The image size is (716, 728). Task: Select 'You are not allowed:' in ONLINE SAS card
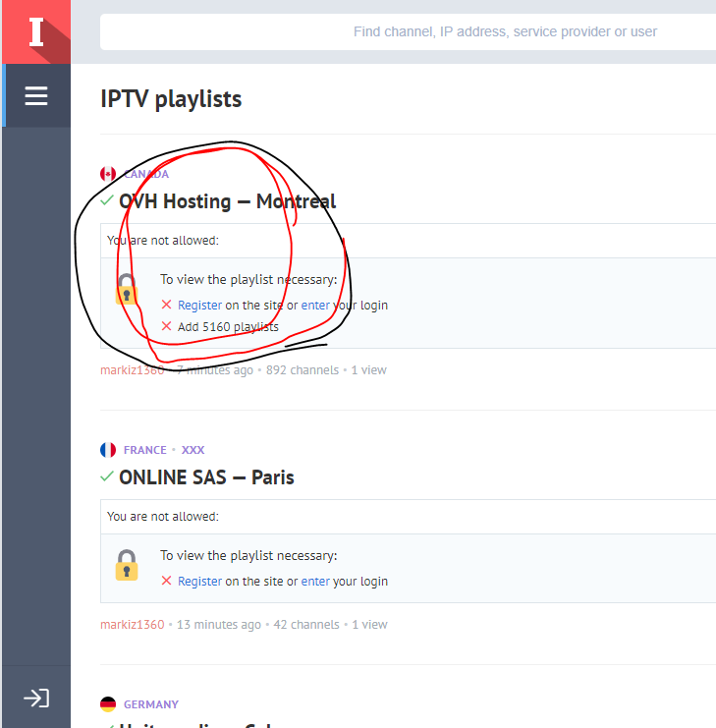click(162, 517)
